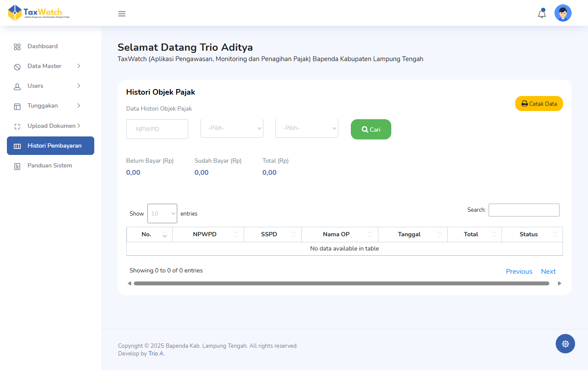Expand the Tunggakan menu
This screenshot has height=371, width=588.
click(x=47, y=106)
